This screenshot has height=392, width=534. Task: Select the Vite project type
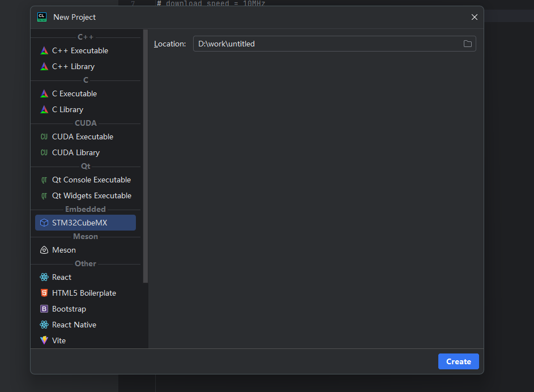point(86,340)
